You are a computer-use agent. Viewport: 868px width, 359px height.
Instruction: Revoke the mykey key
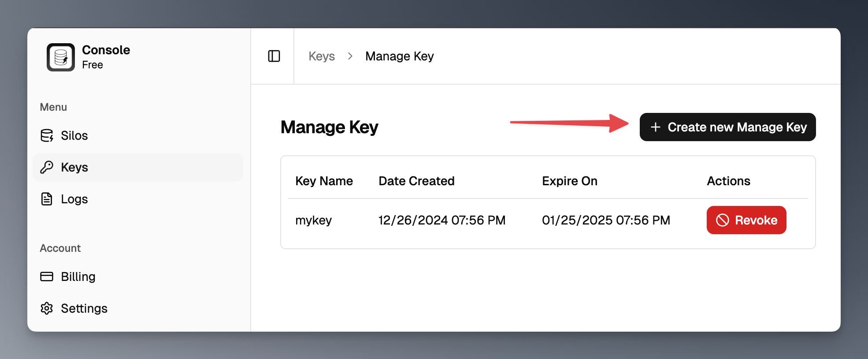(x=746, y=220)
